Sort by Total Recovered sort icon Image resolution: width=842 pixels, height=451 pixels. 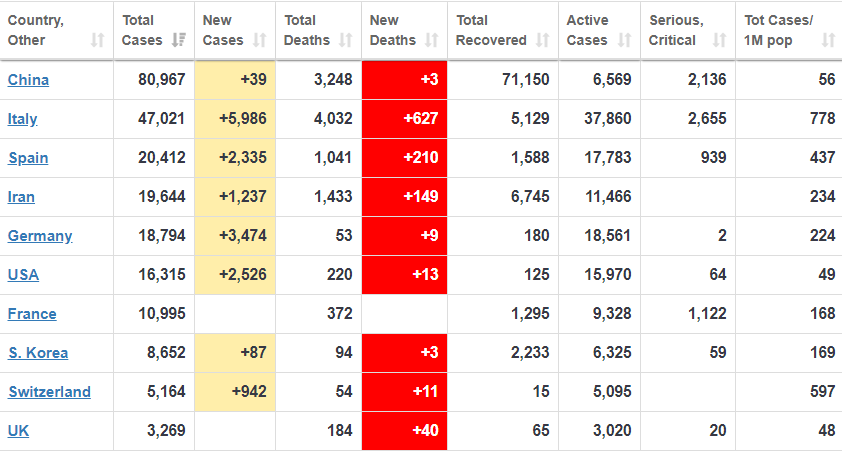[543, 40]
